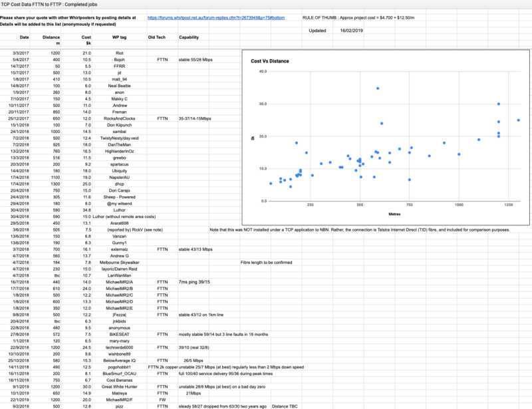Open the Whirlpool forum replies hyperlink
Screen dimensions: 532x409
tap(216, 18)
